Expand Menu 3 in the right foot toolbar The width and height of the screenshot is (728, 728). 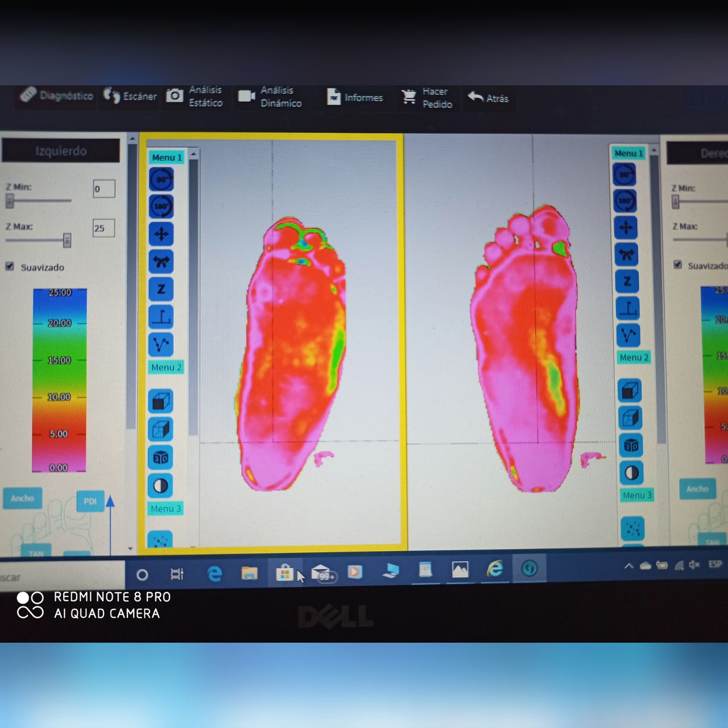(x=636, y=495)
